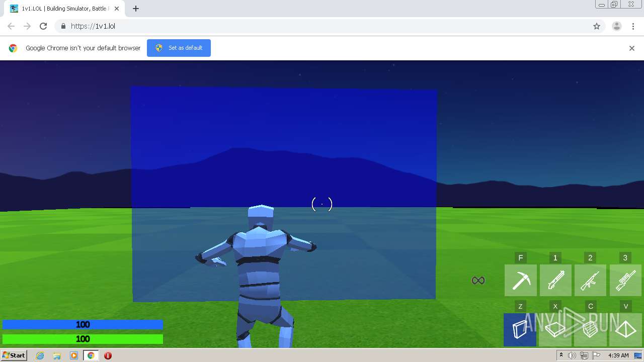Click the Chrome taskbar button
The width and height of the screenshot is (644, 362).
click(91, 355)
